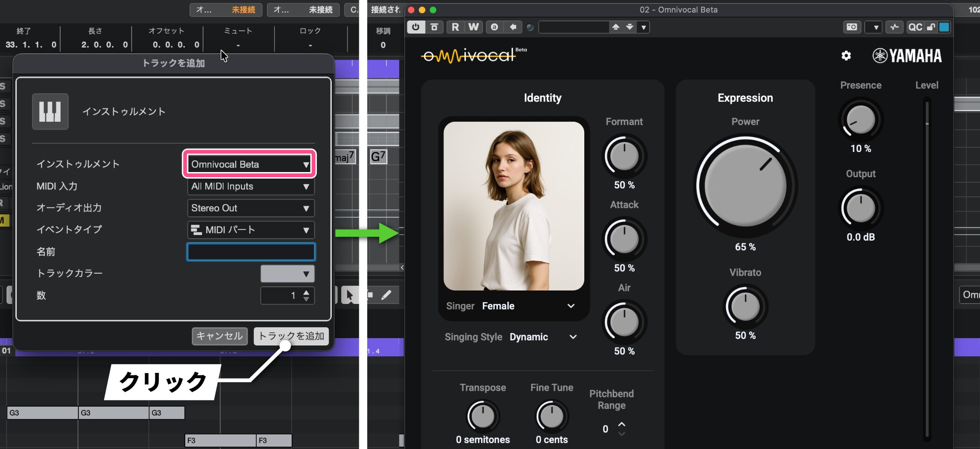Enable Read automation (R) button

pyautogui.click(x=455, y=27)
